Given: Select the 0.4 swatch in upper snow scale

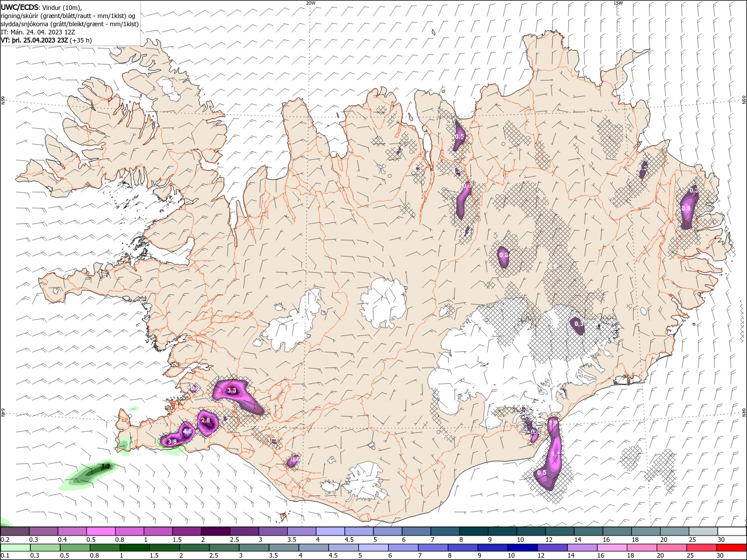Looking at the screenshot, I should (x=72, y=531).
